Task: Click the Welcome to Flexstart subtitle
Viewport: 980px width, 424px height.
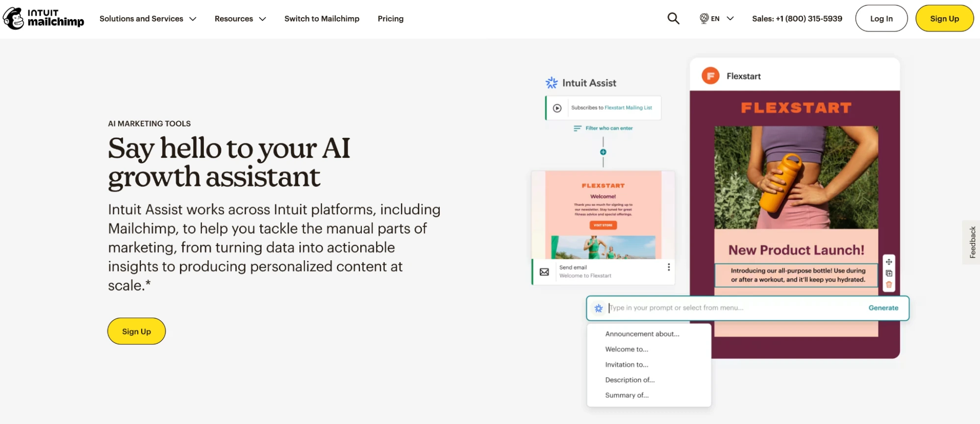Action: click(585, 276)
